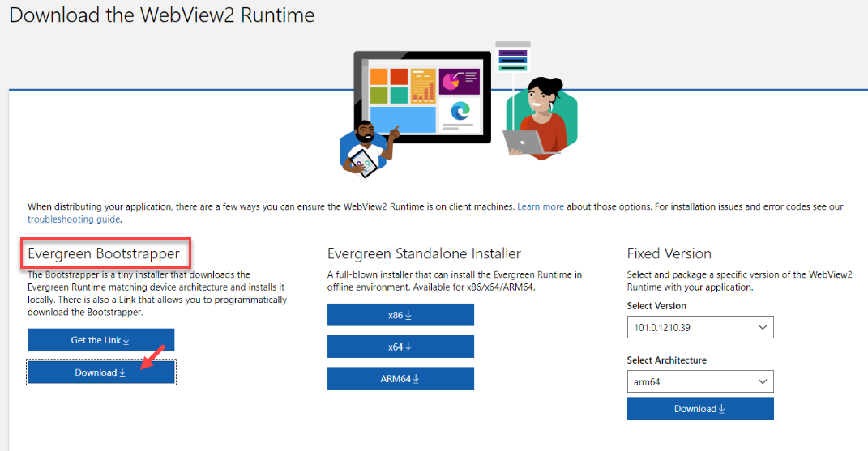This screenshot has width=868, height=451.
Task: Click the Evergreen Standalone Installer heading
Action: (x=424, y=254)
